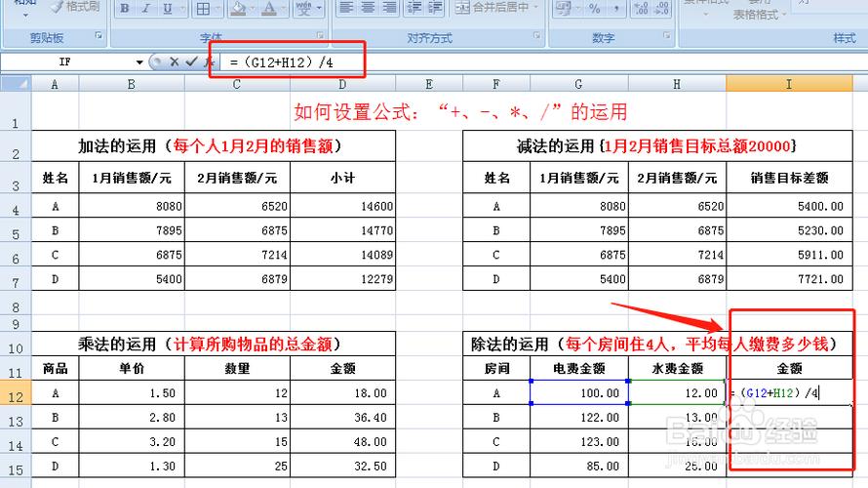
Task: Click the 小计 header cell
Action: (x=342, y=178)
